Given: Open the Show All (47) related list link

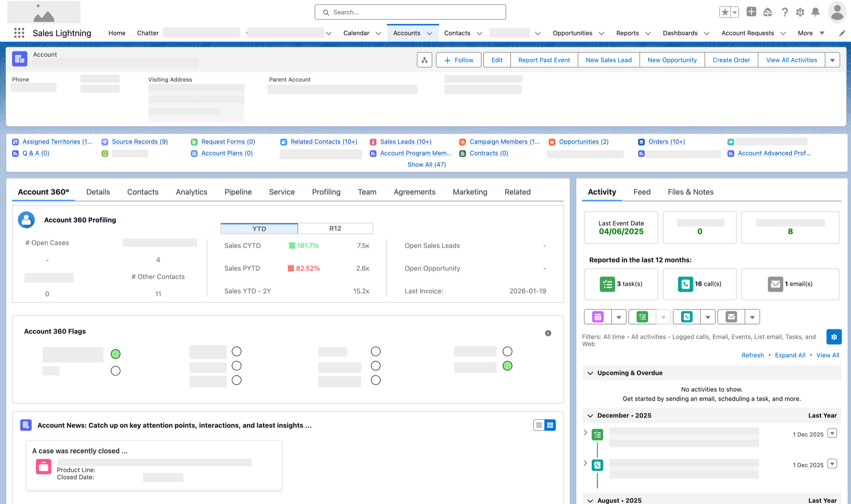Looking at the screenshot, I should 427,164.
